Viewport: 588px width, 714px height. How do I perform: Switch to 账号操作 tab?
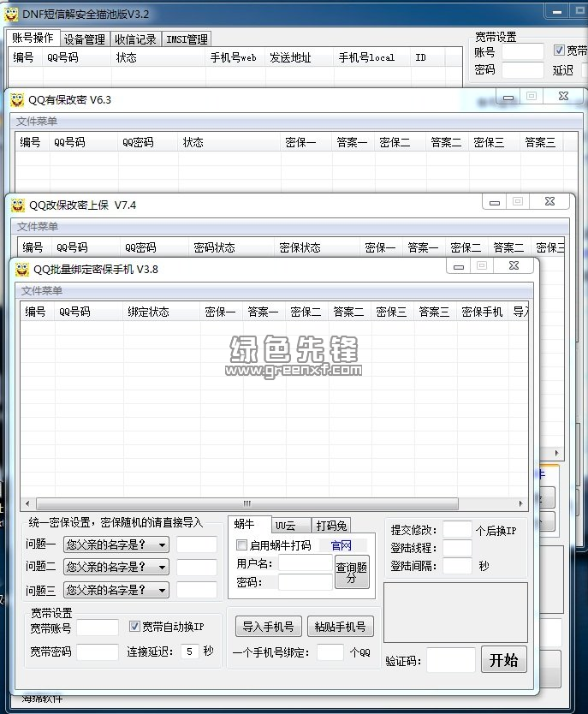33,38
